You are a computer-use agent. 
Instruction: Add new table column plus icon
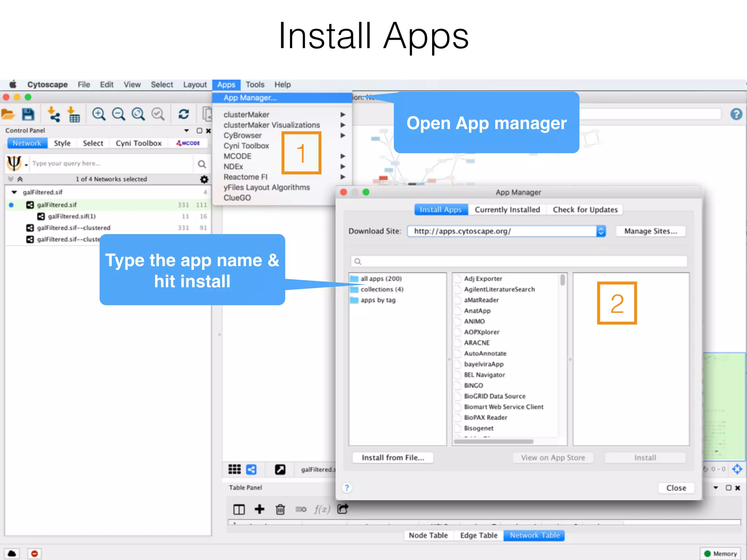coord(259,509)
